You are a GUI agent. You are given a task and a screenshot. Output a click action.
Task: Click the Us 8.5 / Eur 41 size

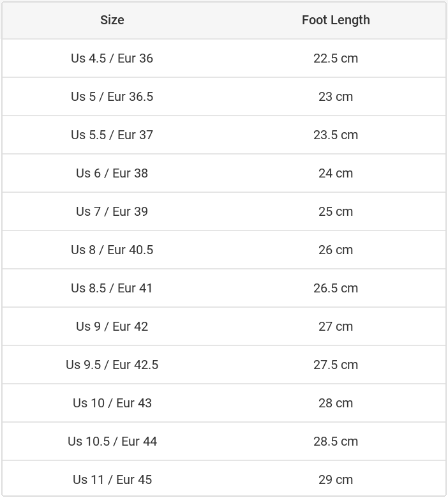click(112, 288)
